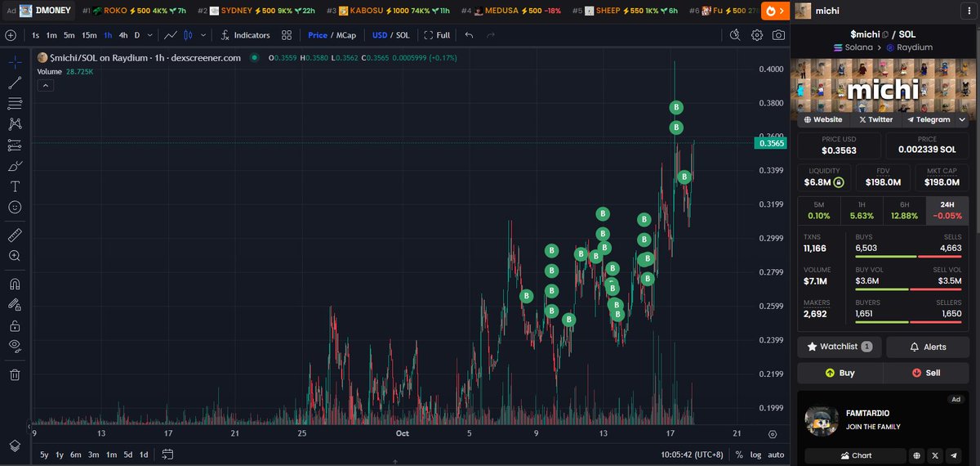Open the chart settings gear icon
The width and height of the screenshot is (980, 466).
pyautogui.click(x=757, y=35)
